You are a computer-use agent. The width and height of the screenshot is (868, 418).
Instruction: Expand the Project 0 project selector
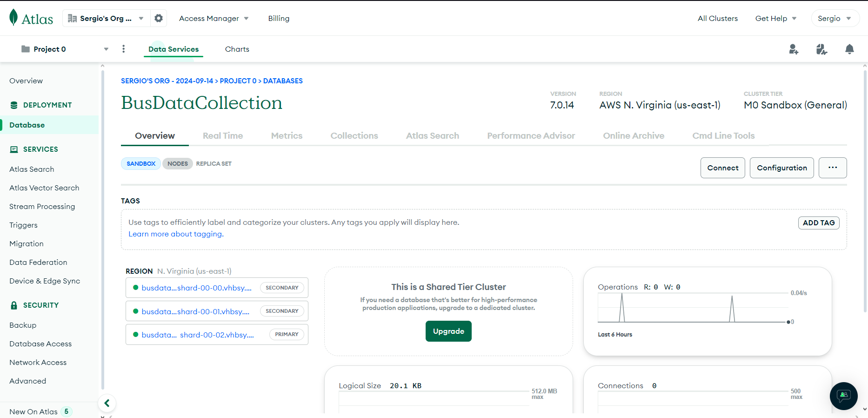[x=65, y=49]
